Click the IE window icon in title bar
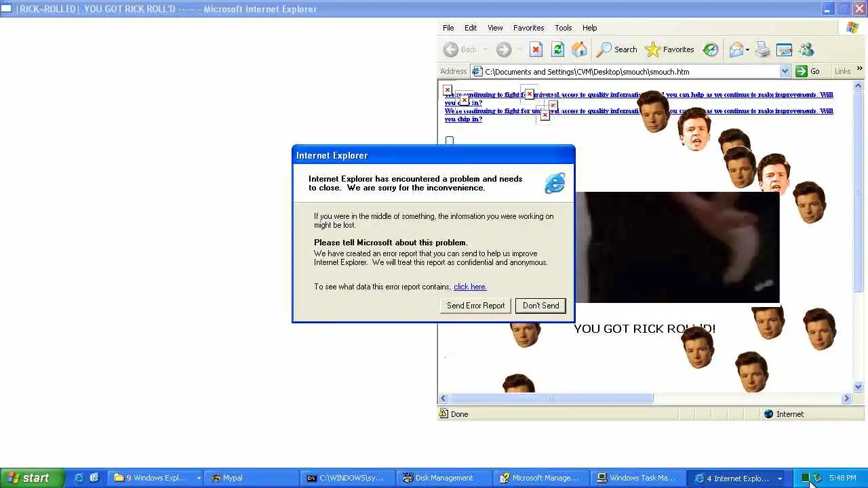This screenshot has width=868, height=488. 6,9
